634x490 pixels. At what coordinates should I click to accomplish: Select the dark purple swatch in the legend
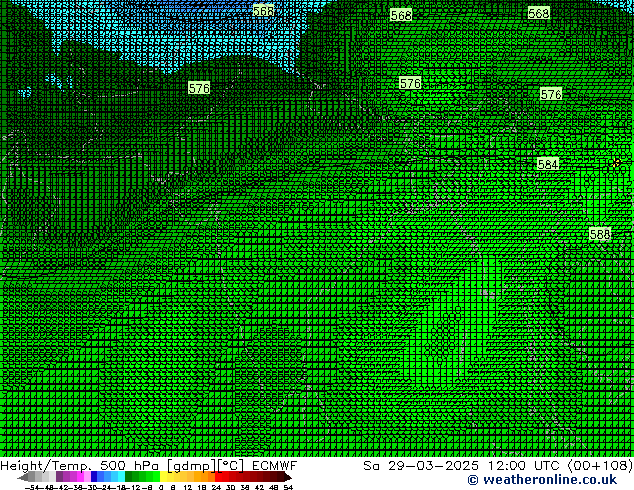click(59, 477)
